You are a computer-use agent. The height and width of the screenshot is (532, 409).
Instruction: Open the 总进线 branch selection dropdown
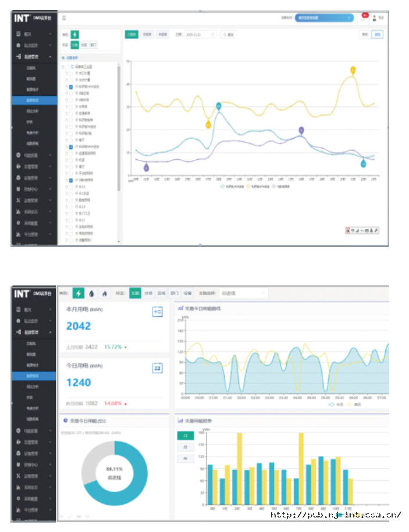point(244,293)
